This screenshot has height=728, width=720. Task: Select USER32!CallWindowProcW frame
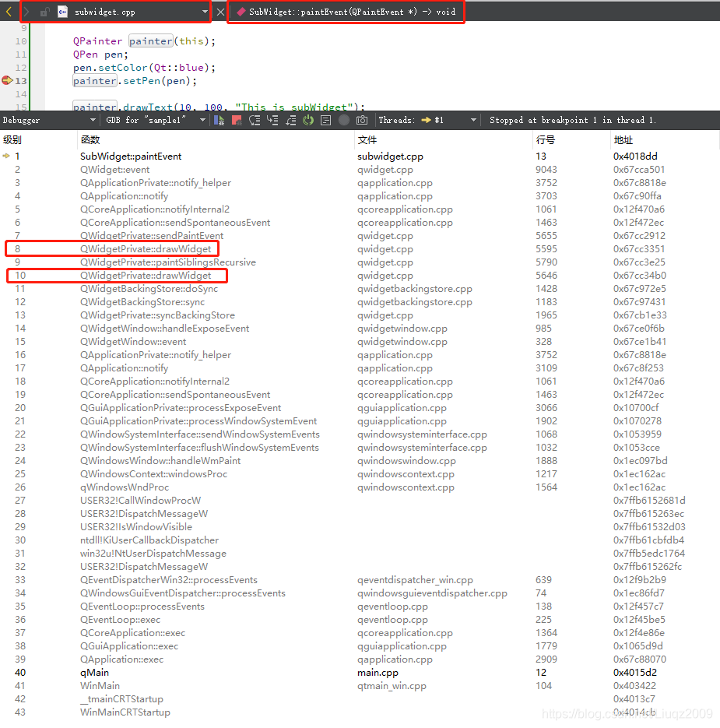pos(360,500)
